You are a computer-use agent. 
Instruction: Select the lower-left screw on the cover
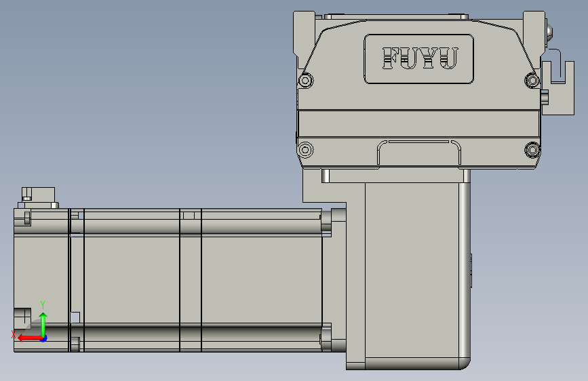305,150
